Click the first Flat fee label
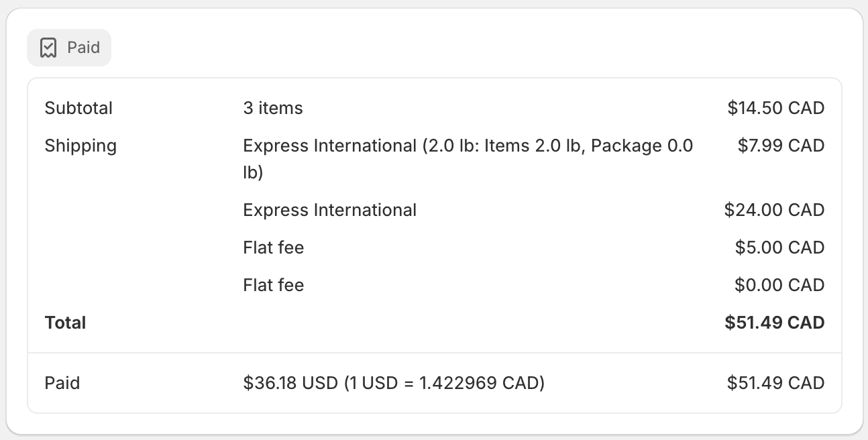This screenshot has height=440, width=868. 274,248
